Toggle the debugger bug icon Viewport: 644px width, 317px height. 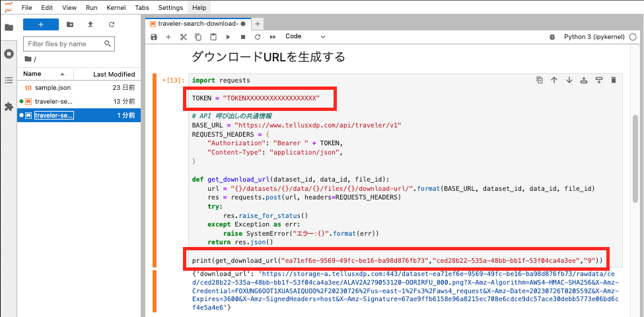point(552,37)
